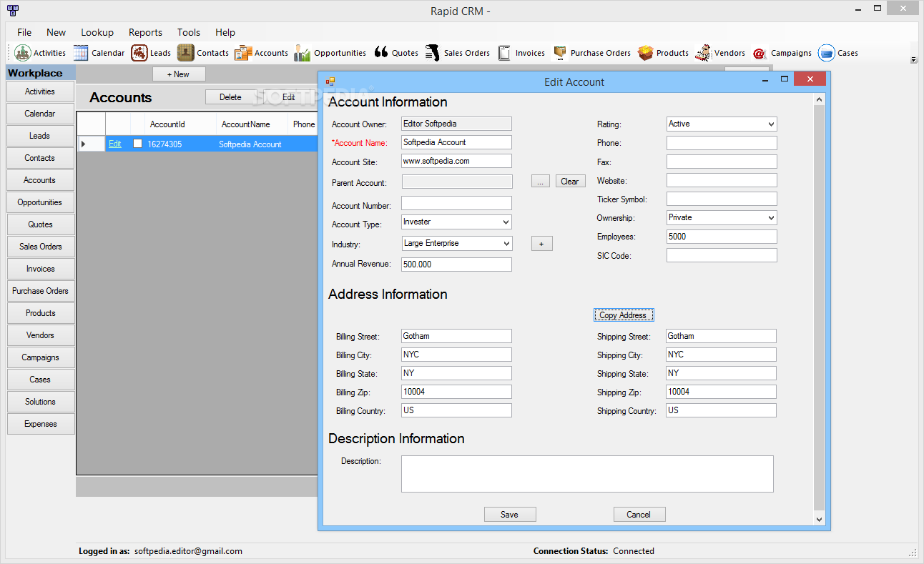Open the Ownership dropdown
Image resolution: width=924 pixels, height=564 pixels.
tap(771, 217)
